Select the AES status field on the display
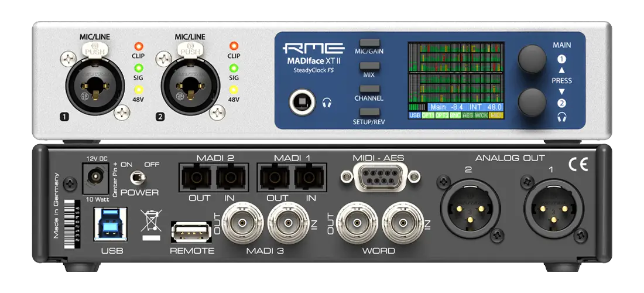 pyautogui.click(x=468, y=115)
